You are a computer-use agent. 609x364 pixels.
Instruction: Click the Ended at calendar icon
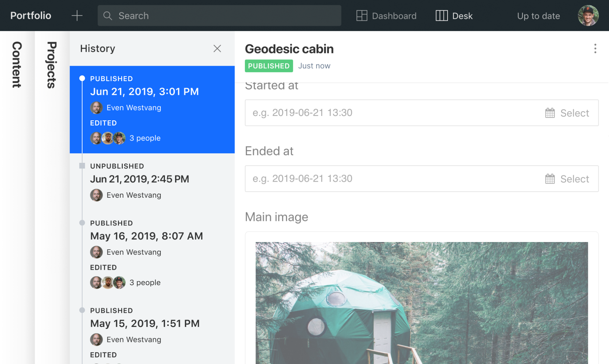tap(550, 179)
